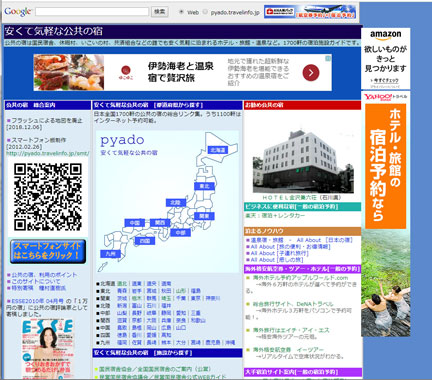Select 関東 region label on the map
Image resolution: width=432 pixels, height=380 pixels.
[x=204, y=216]
